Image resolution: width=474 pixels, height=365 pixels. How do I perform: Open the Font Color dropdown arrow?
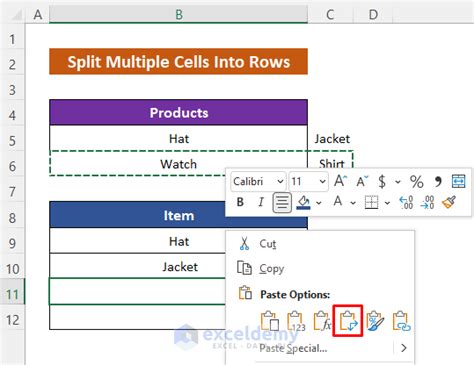[353, 203]
